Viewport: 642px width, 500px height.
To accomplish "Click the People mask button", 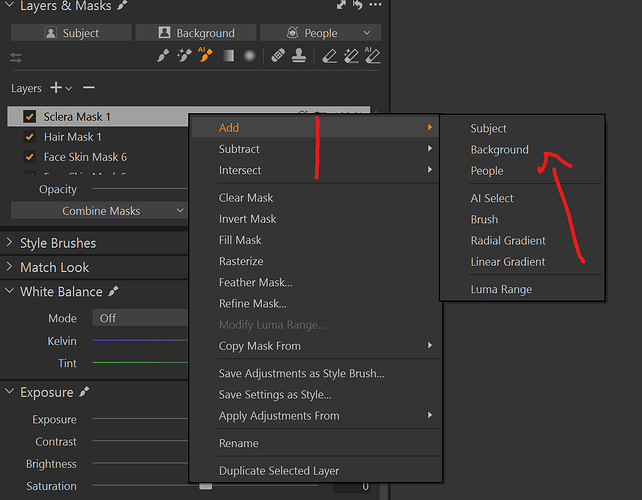I will click(320, 33).
